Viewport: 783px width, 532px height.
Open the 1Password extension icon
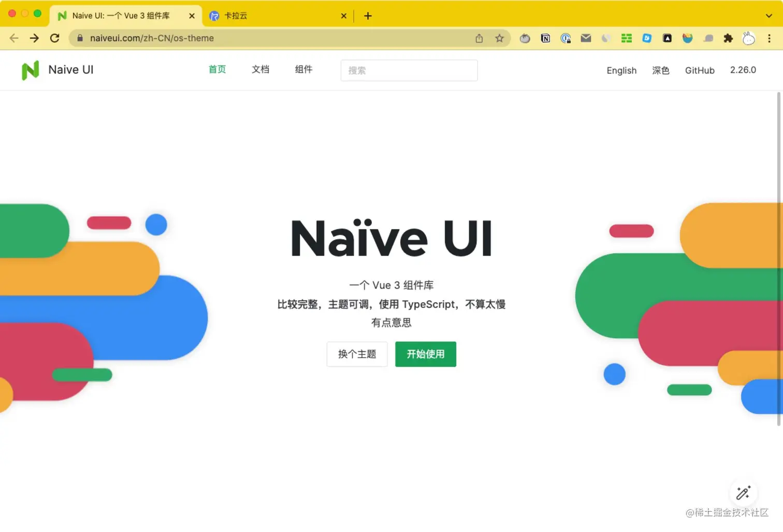[565, 38]
